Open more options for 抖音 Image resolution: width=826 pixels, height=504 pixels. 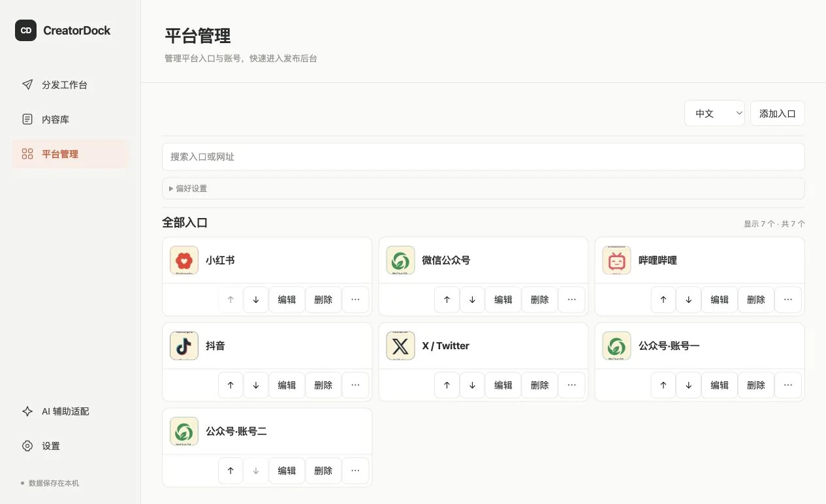pyautogui.click(x=355, y=385)
